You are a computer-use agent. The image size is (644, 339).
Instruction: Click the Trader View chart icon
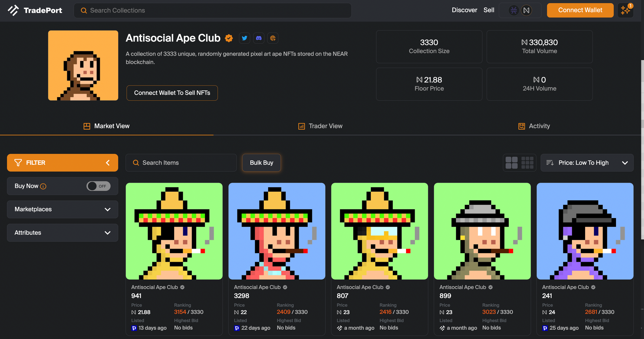(x=301, y=126)
